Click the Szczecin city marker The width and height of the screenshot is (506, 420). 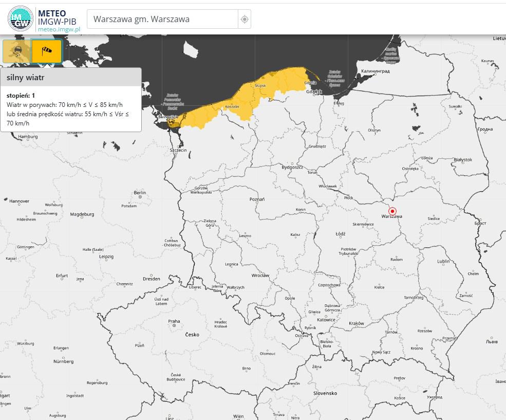pos(178,150)
